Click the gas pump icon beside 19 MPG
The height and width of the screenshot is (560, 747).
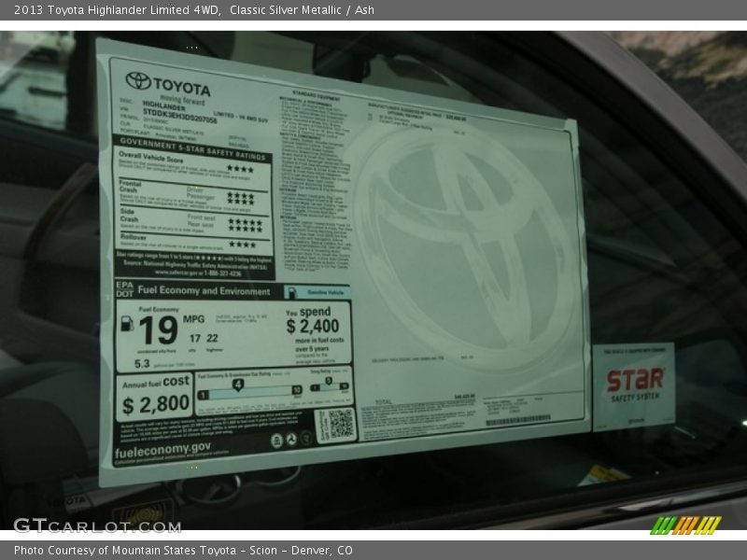tap(127, 323)
